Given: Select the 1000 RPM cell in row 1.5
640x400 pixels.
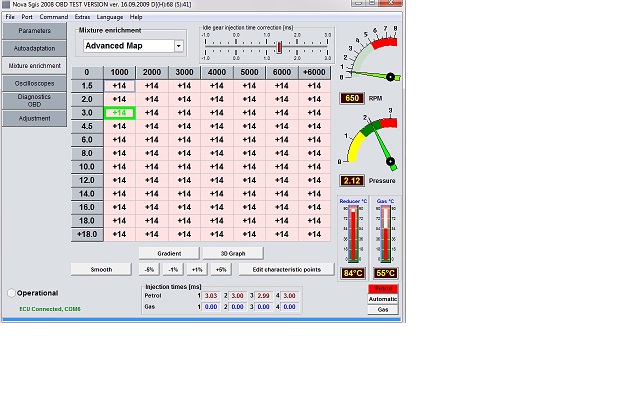Looking at the screenshot, I should 119,86.
